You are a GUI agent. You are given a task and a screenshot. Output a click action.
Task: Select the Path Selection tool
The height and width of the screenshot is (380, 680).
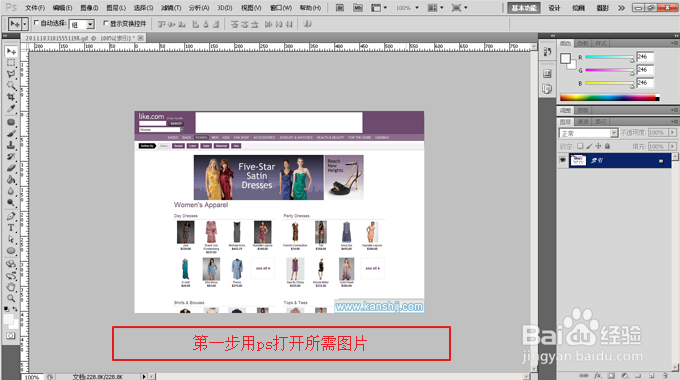[x=11, y=239]
